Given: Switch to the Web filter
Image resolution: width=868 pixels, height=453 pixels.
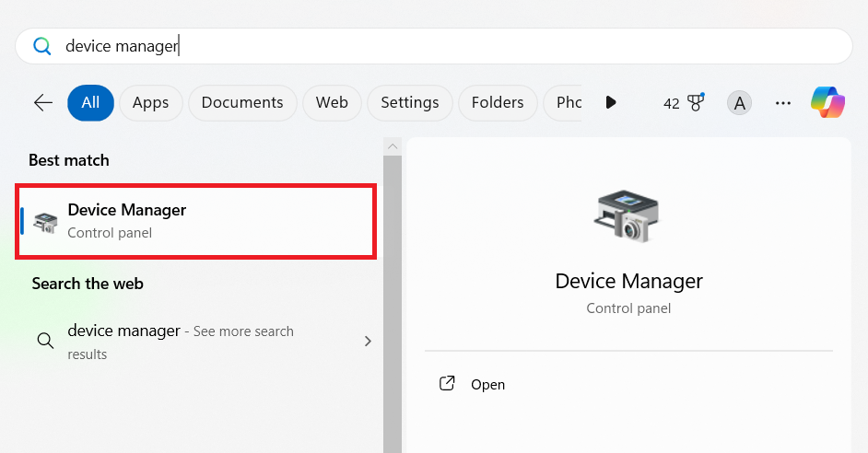Looking at the screenshot, I should click(x=332, y=102).
